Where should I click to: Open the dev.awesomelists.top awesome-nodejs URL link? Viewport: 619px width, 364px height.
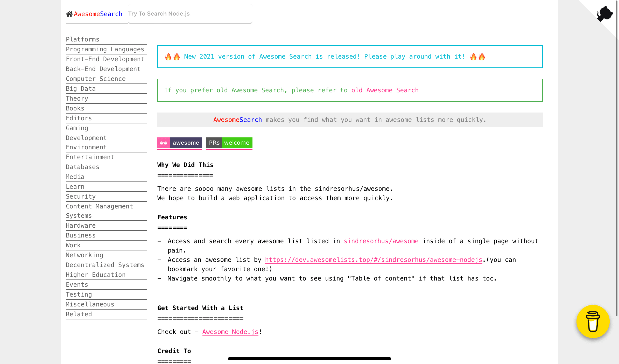click(x=374, y=260)
